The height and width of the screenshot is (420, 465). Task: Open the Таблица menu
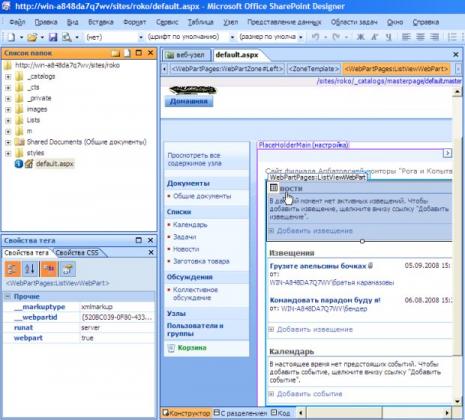click(200, 22)
